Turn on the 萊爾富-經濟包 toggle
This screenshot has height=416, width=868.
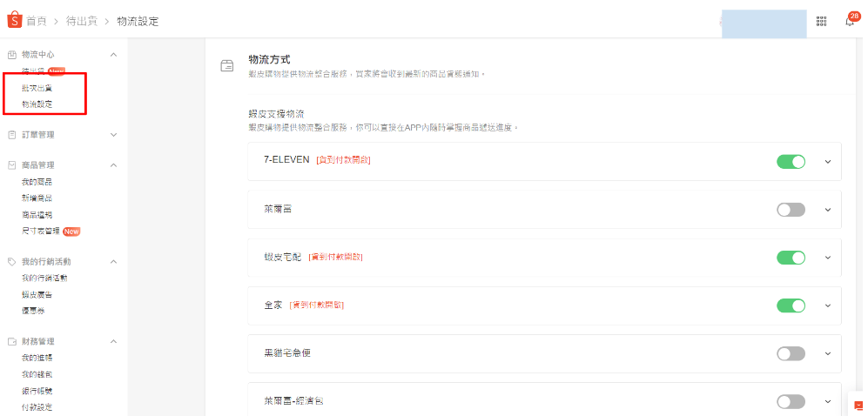tap(791, 401)
